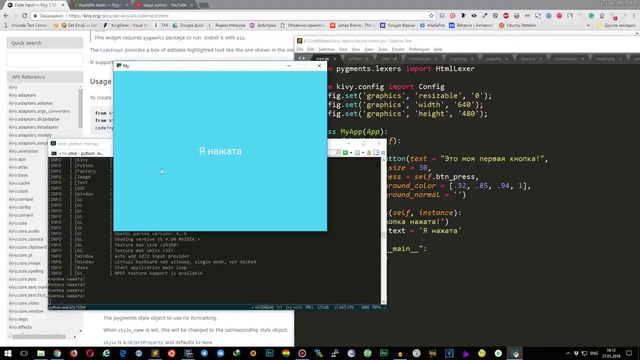Open the Python Kivy app taskbar icon
Image resolution: width=640 pixels, height=360 pixels.
click(515, 353)
